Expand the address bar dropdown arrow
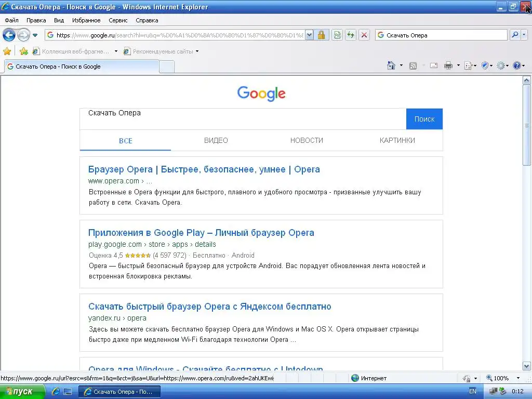This screenshot has width=532, height=399. 309,35
